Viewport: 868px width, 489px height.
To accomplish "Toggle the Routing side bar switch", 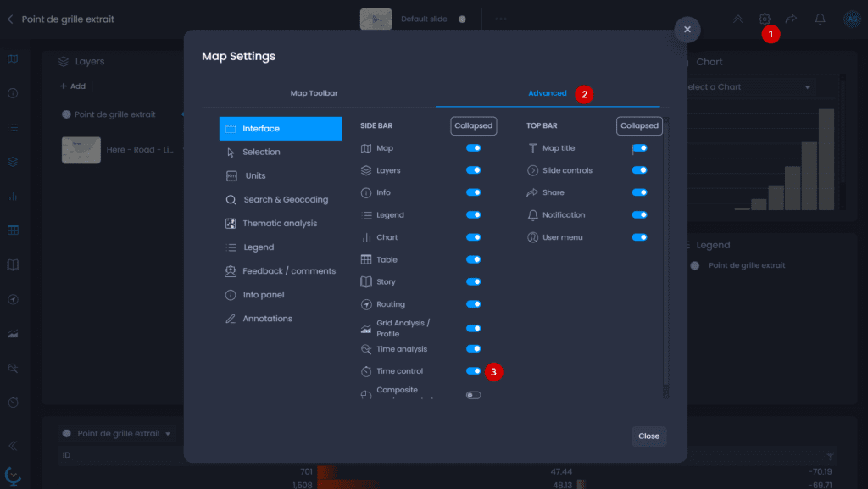I will (473, 304).
